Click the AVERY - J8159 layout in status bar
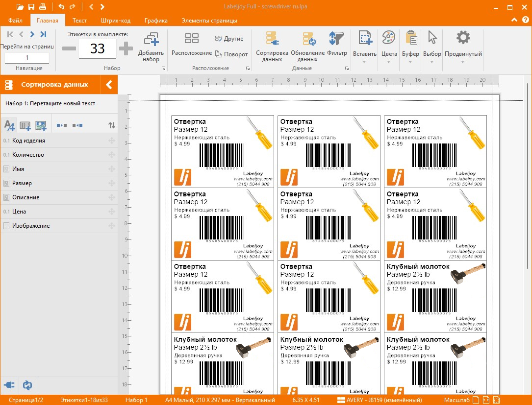 [380, 400]
